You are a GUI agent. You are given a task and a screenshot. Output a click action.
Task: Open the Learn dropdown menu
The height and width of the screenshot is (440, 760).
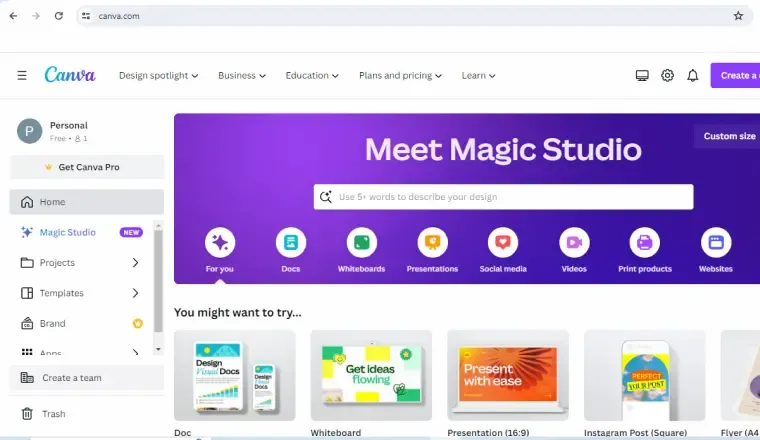coord(478,76)
